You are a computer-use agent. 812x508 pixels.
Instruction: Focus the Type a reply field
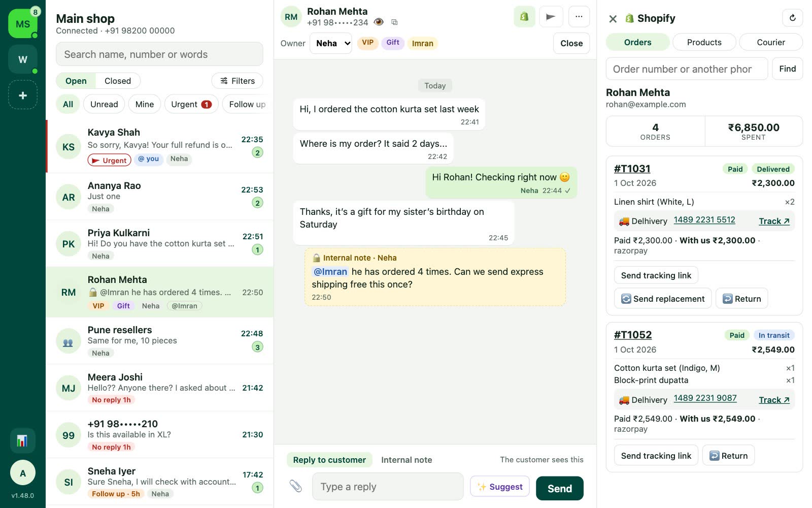(388, 487)
